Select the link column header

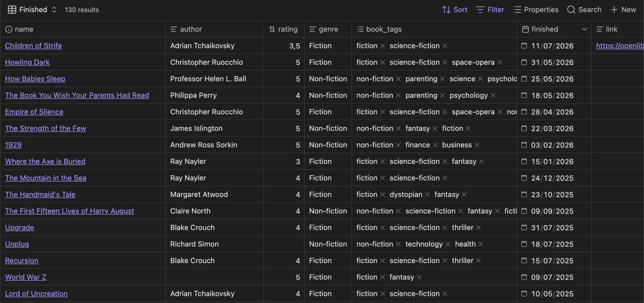pos(618,29)
